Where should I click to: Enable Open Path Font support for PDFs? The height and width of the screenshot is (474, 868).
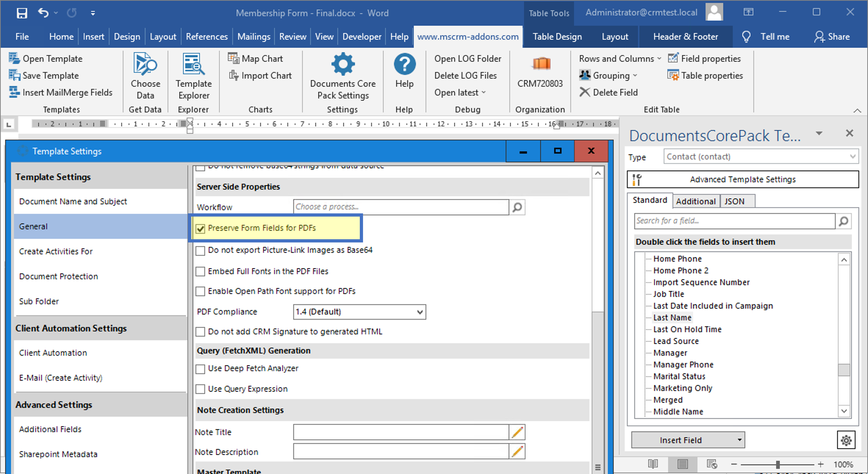pos(201,291)
